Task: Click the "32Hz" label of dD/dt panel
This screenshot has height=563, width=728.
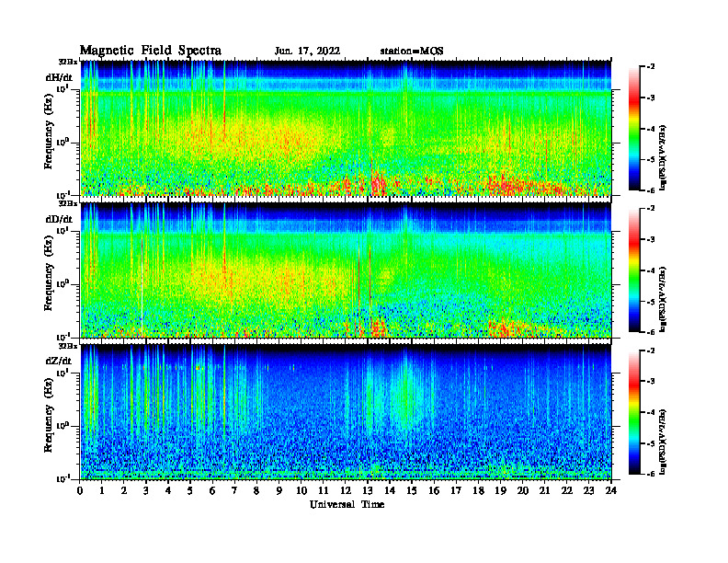Action: coord(67,203)
